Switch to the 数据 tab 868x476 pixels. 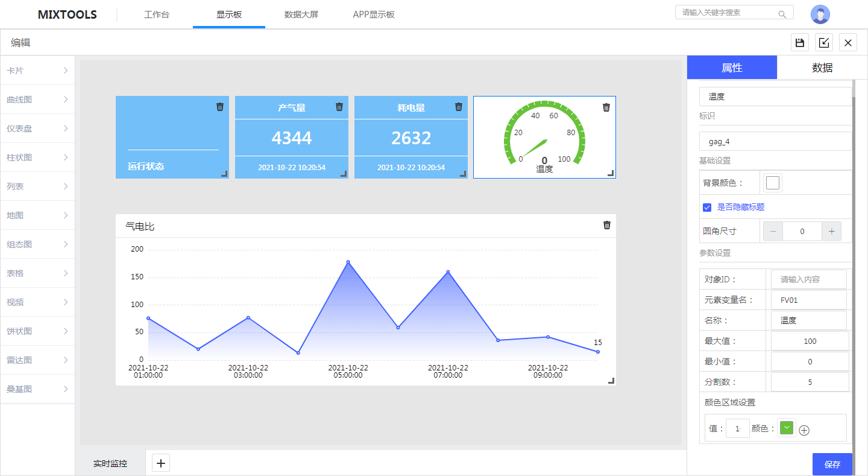tap(822, 68)
